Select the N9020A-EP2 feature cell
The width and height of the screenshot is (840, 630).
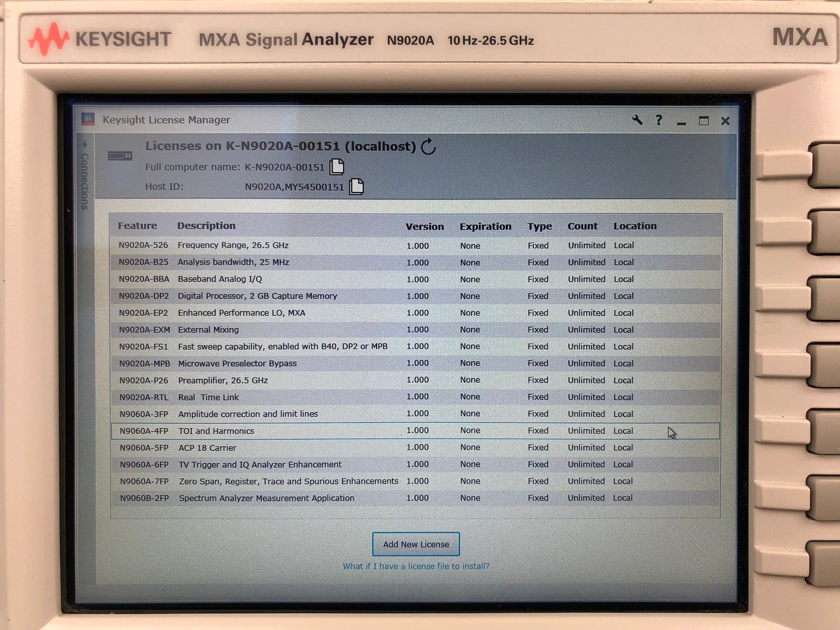click(x=143, y=313)
